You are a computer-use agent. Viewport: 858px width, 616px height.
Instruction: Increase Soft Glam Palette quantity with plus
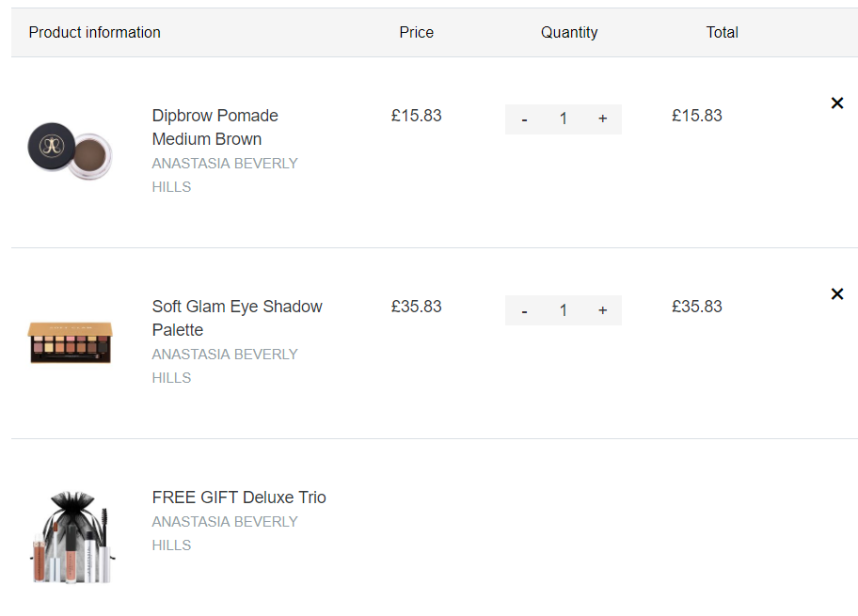[x=602, y=310]
